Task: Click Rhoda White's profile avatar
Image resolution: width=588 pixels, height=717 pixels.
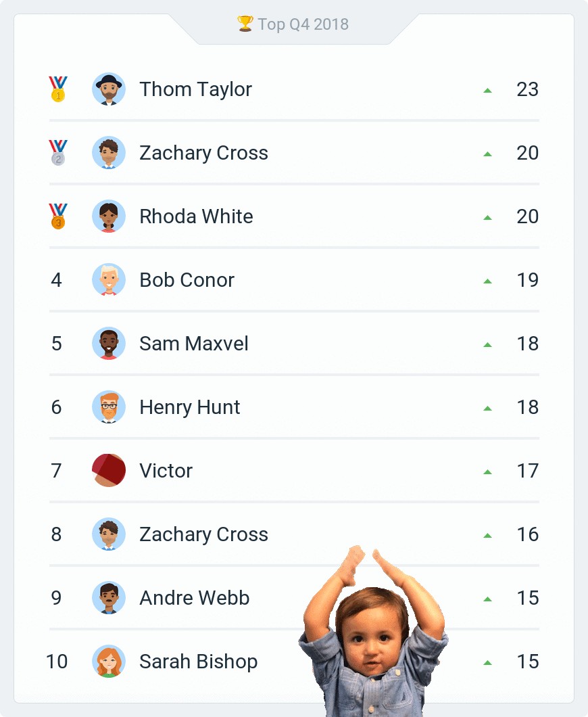Action: 109,216
